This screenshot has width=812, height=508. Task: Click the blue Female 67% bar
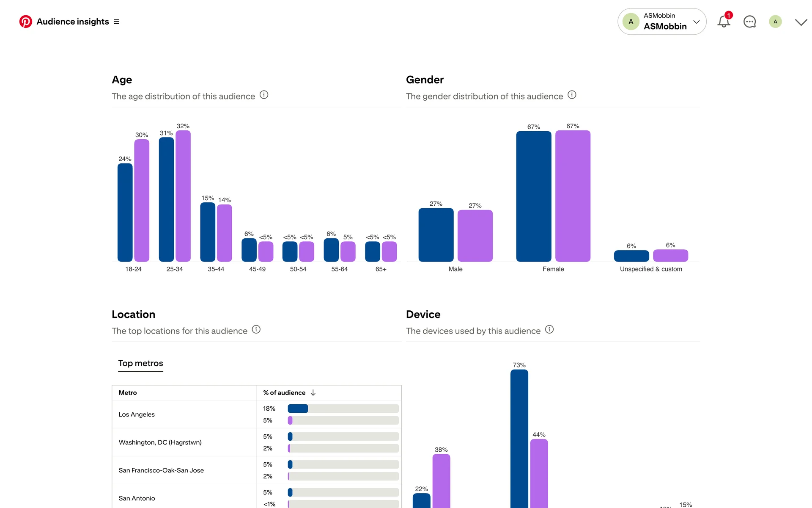[x=534, y=196]
